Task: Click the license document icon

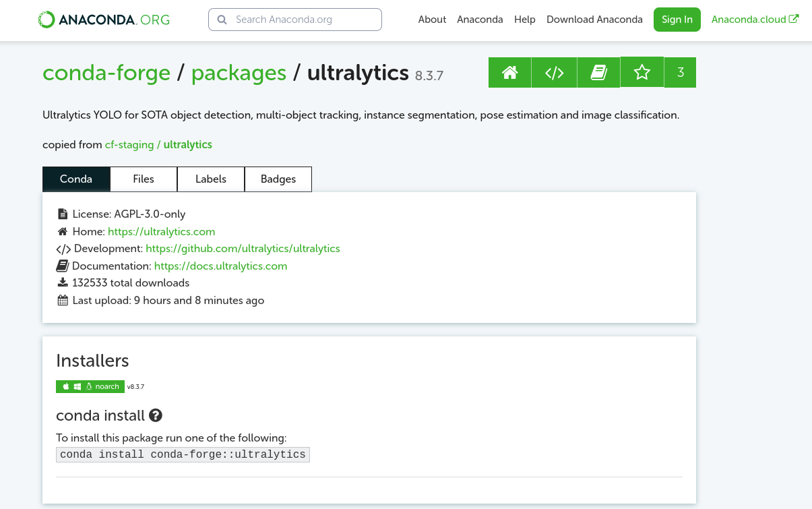Action: [x=63, y=214]
